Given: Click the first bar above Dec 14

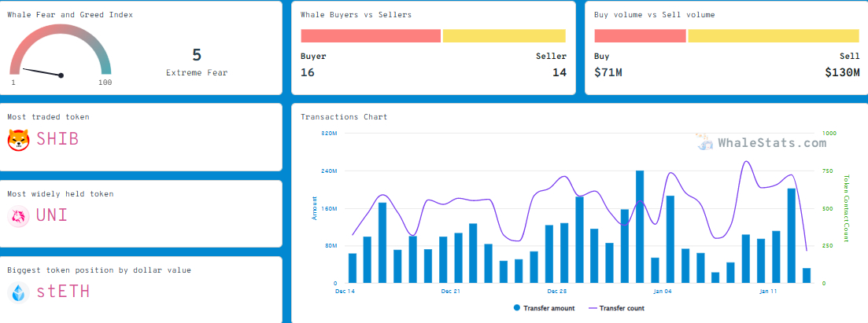Looking at the screenshot, I should click(353, 268).
